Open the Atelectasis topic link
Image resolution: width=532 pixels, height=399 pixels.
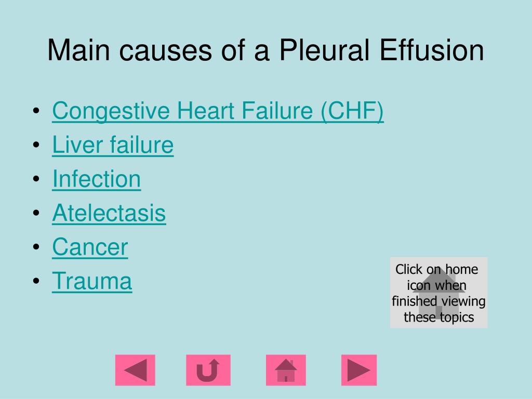109,213
